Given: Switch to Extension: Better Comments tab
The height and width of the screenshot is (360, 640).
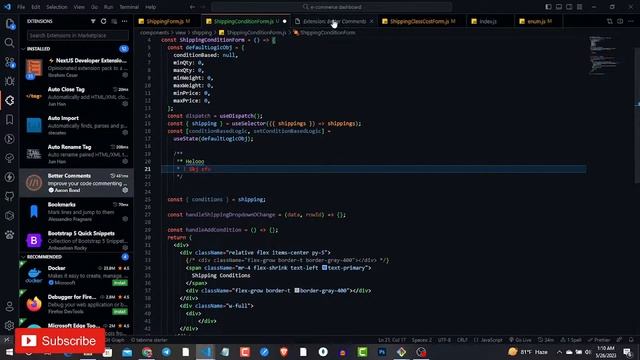Looking at the screenshot, I should pyautogui.click(x=334, y=21).
